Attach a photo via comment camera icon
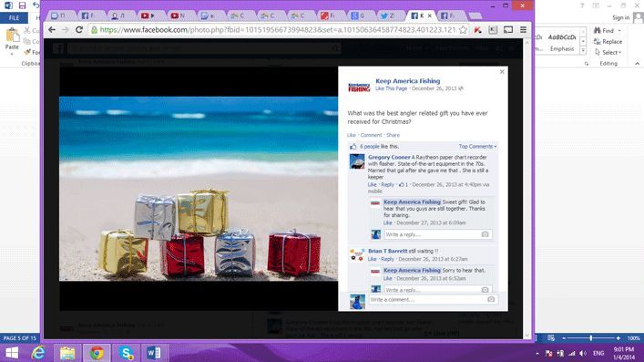Viewport: 644px width, 362px height. [491, 299]
